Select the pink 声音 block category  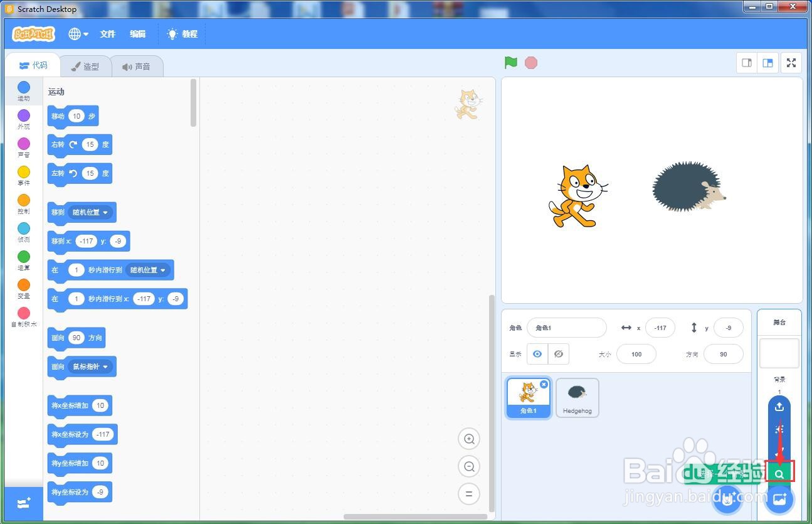[x=24, y=147]
